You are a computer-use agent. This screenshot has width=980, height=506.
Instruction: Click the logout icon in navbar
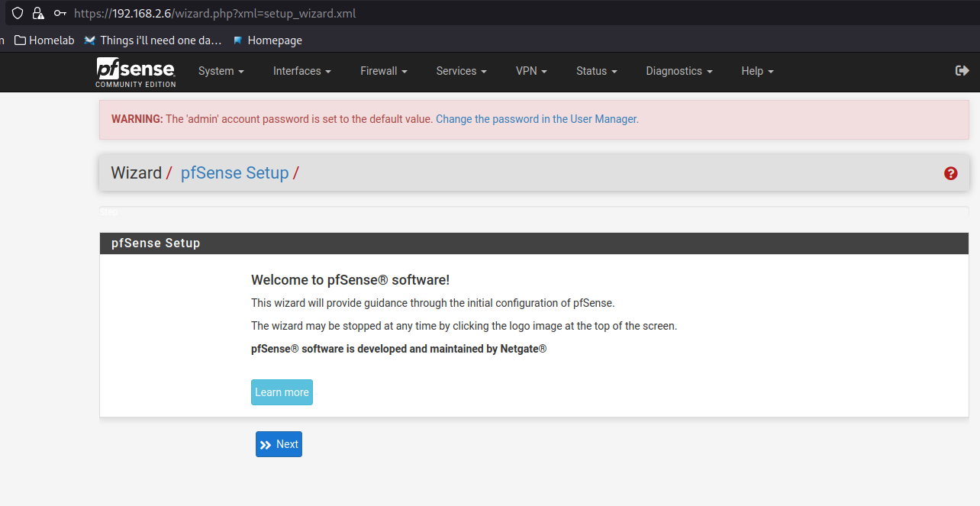pos(962,71)
